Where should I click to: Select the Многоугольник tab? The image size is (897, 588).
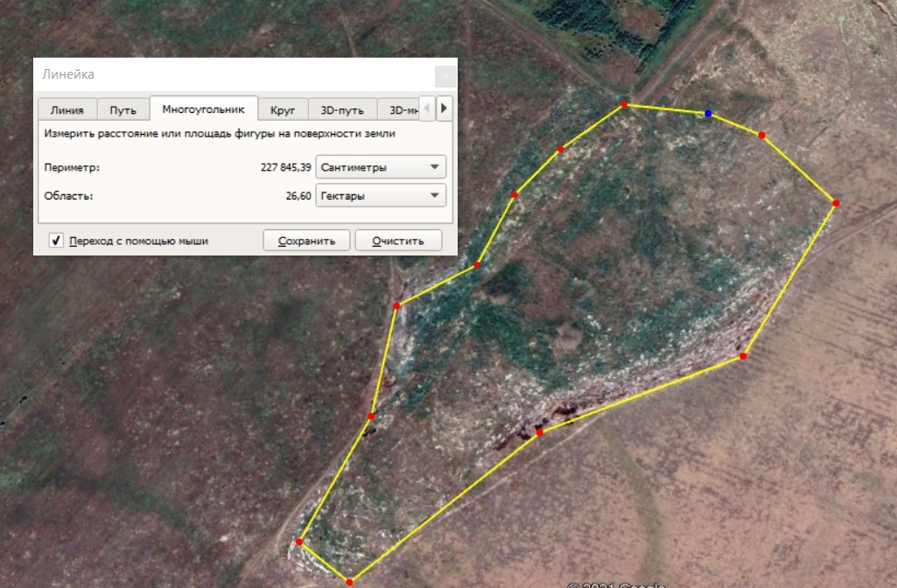(203, 108)
